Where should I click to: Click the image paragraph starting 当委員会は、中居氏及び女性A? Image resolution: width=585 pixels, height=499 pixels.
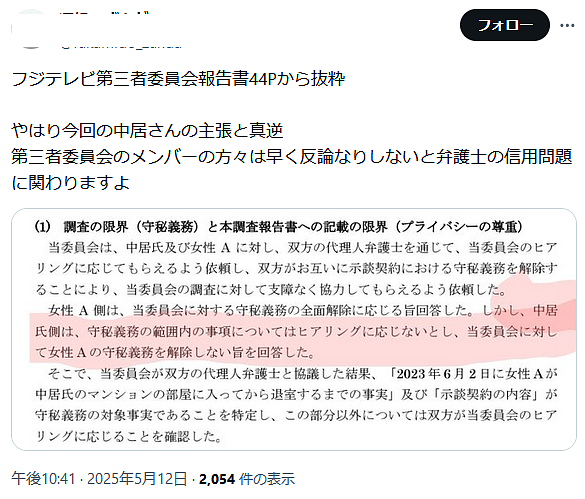tap(297, 268)
